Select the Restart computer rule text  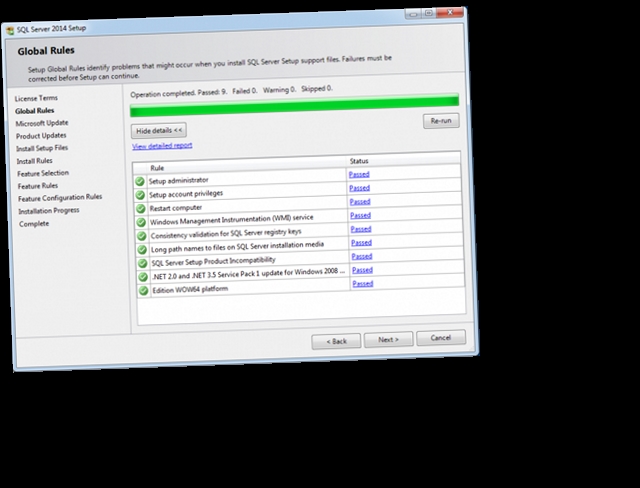176,208
